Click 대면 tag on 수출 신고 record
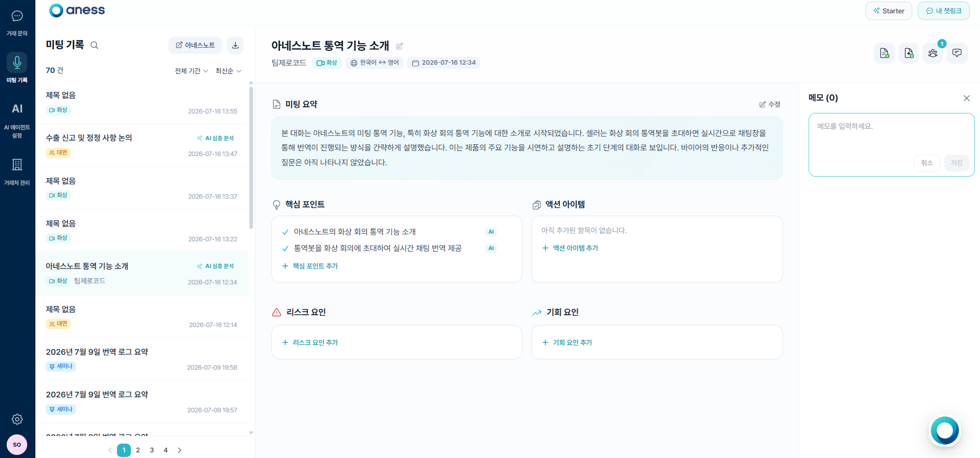 click(58, 152)
